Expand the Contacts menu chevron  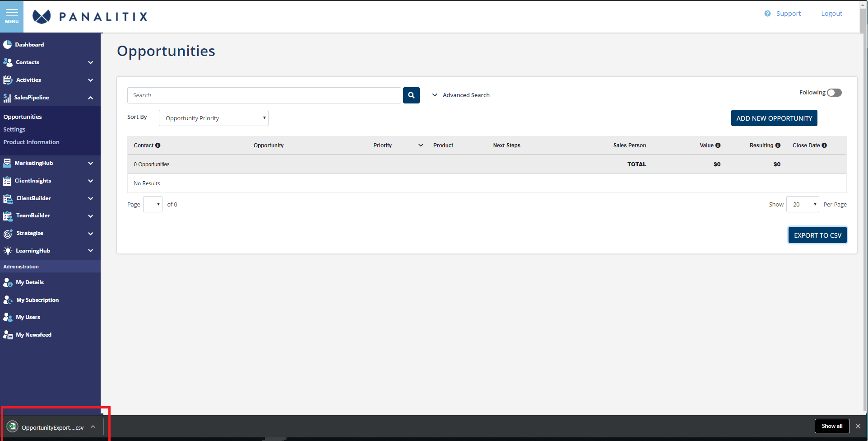(91, 62)
